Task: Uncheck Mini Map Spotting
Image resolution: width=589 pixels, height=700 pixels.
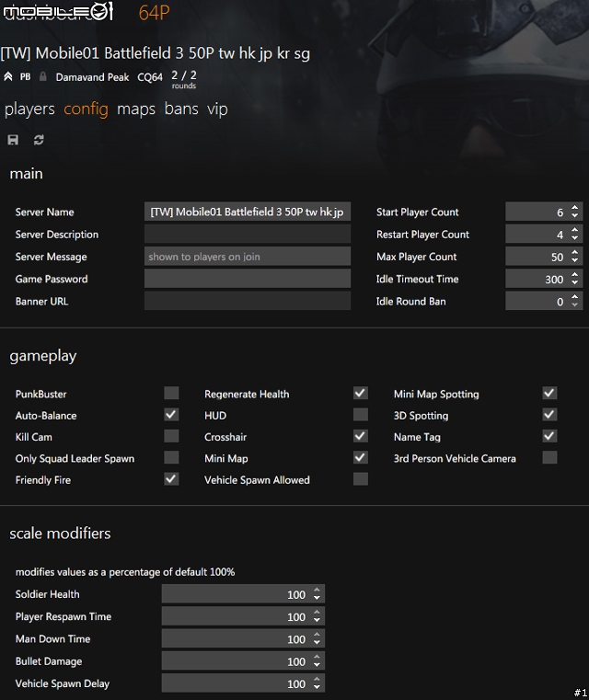Action: click(x=549, y=394)
